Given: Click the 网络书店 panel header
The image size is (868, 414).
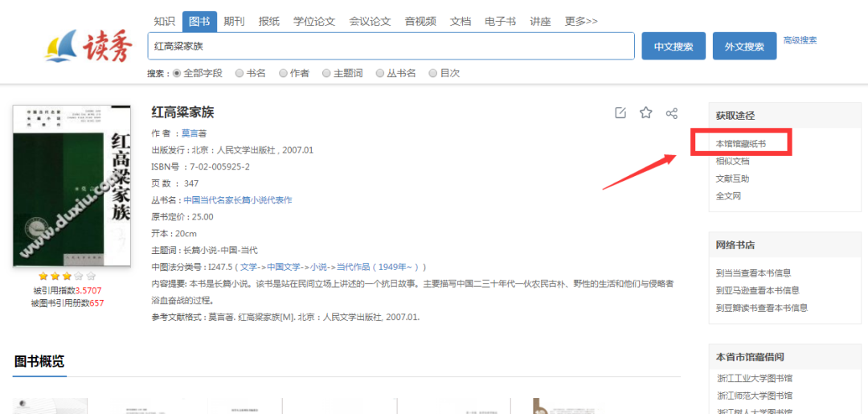Looking at the screenshot, I should pos(785,245).
